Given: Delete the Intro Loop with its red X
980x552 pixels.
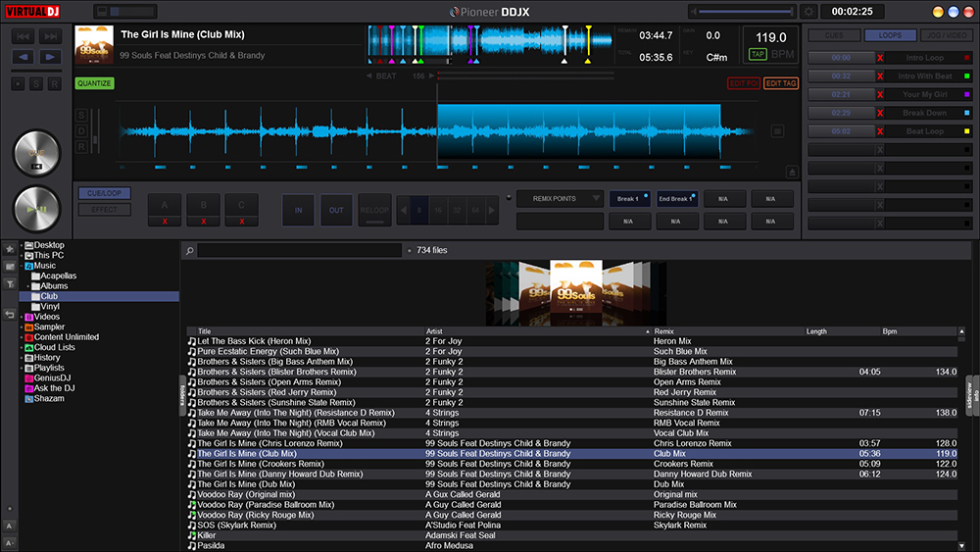Looking at the screenshot, I should click(x=880, y=58).
